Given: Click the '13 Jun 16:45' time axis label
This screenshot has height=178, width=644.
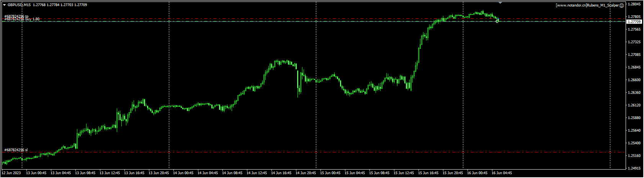Looking at the screenshot, I should [x=134, y=173].
